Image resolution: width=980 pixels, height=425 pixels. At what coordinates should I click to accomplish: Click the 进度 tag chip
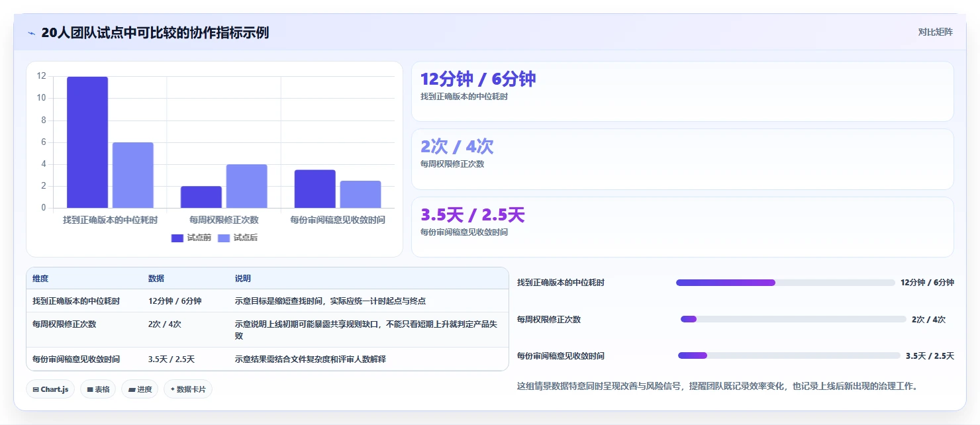pos(140,389)
